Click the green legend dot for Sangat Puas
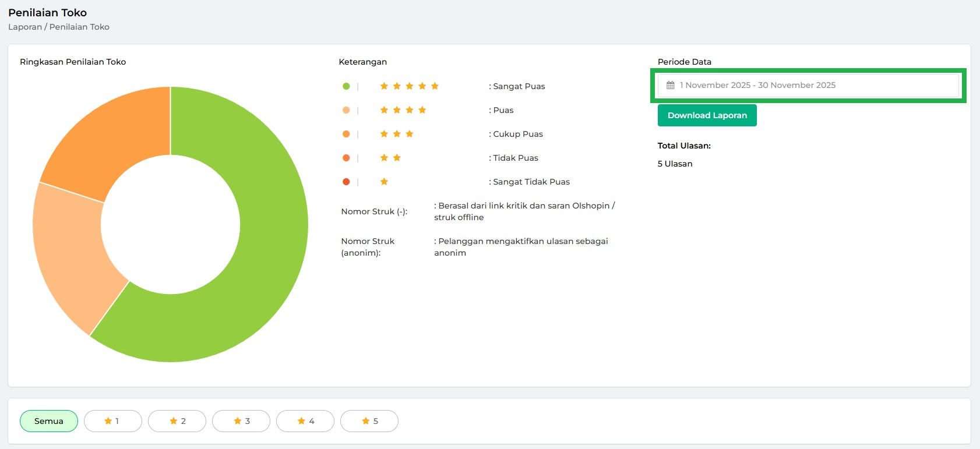Viewport: 980px width, 449px height. [x=346, y=86]
